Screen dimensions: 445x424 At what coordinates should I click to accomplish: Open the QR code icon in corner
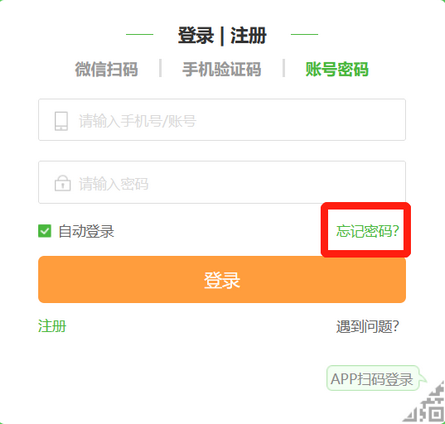pos(425,402)
